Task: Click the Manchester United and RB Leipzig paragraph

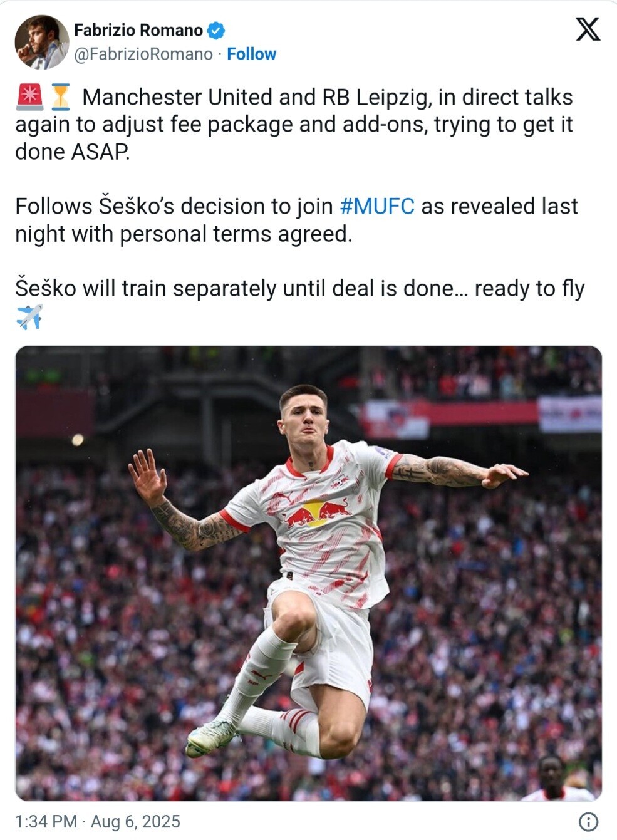Action: tap(294, 124)
